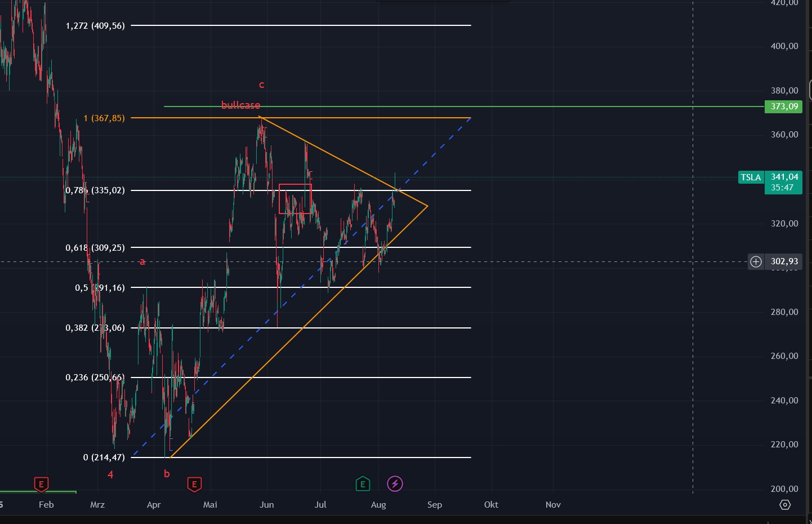Click 260,00 on the price axis
The height and width of the screenshot is (524, 812).
[784, 356]
